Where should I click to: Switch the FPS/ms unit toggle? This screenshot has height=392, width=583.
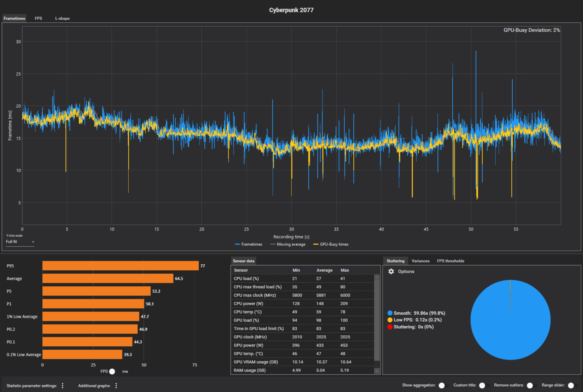pos(112,372)
